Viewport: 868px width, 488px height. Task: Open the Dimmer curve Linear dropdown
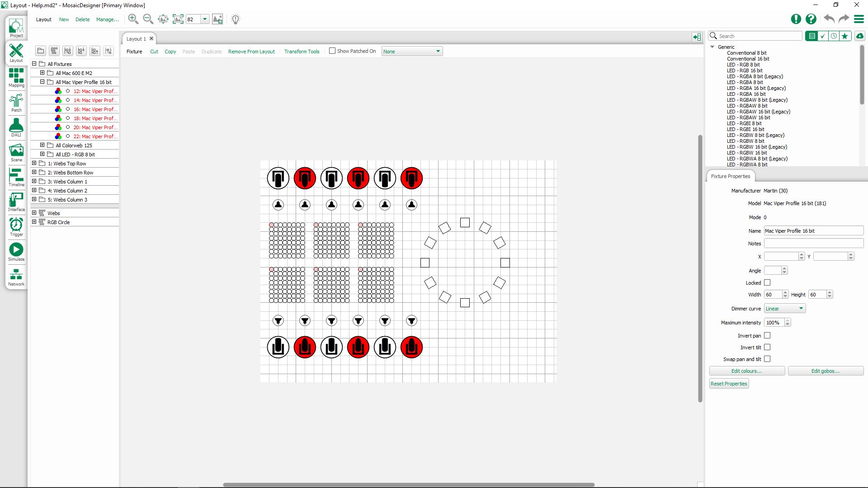(x=784, y=309)
